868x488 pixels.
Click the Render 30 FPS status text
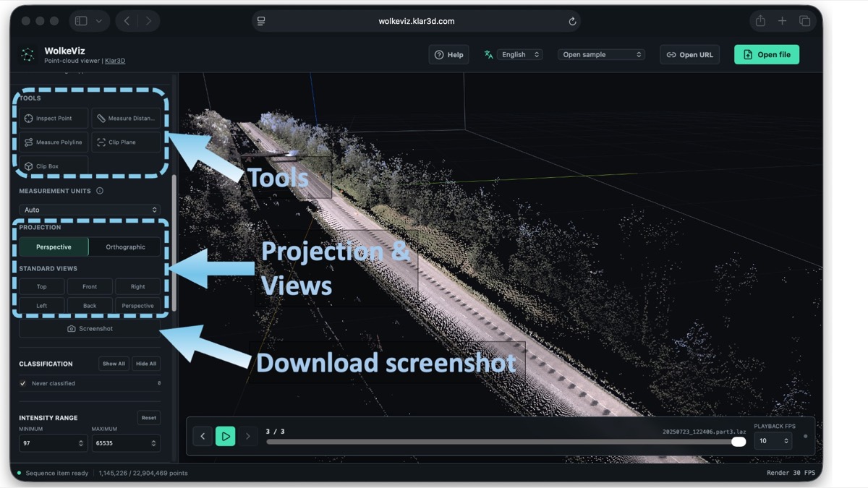point(791,474)
